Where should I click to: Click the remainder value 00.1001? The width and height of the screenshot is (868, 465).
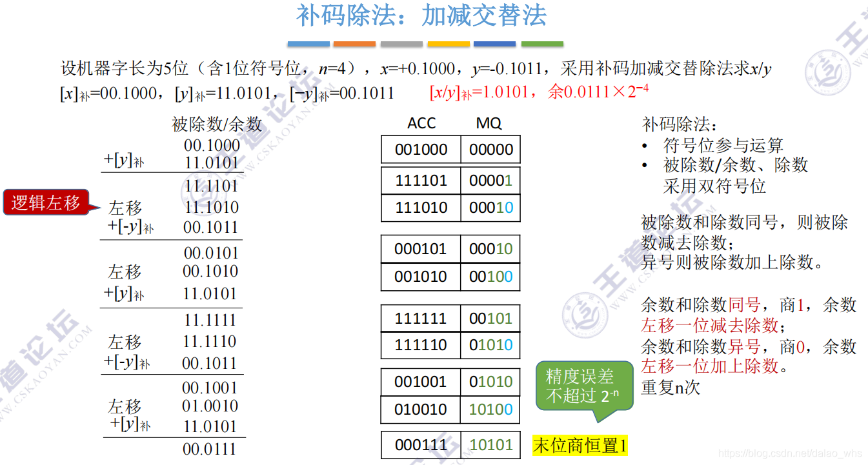[x=210, y=388]
